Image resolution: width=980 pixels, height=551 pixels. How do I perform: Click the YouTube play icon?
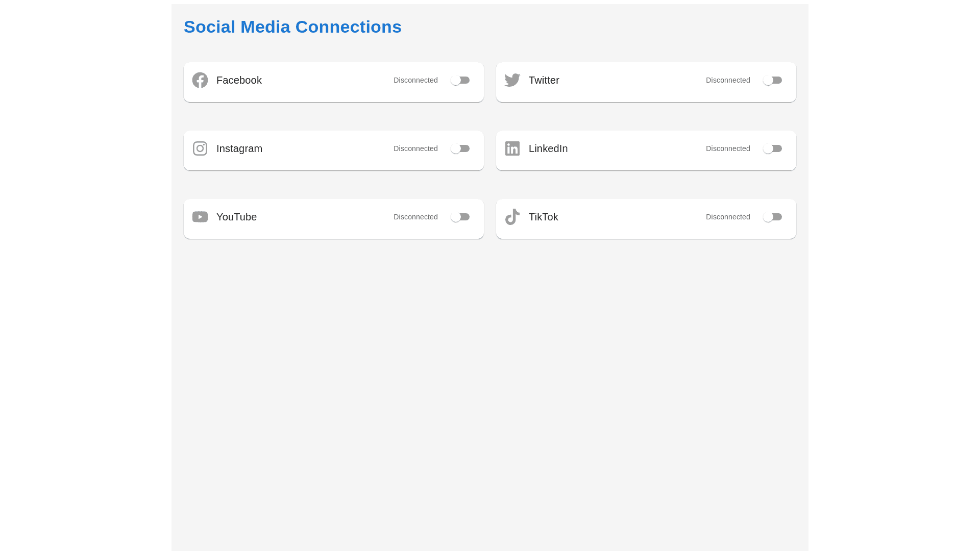[x=200, y=217]
